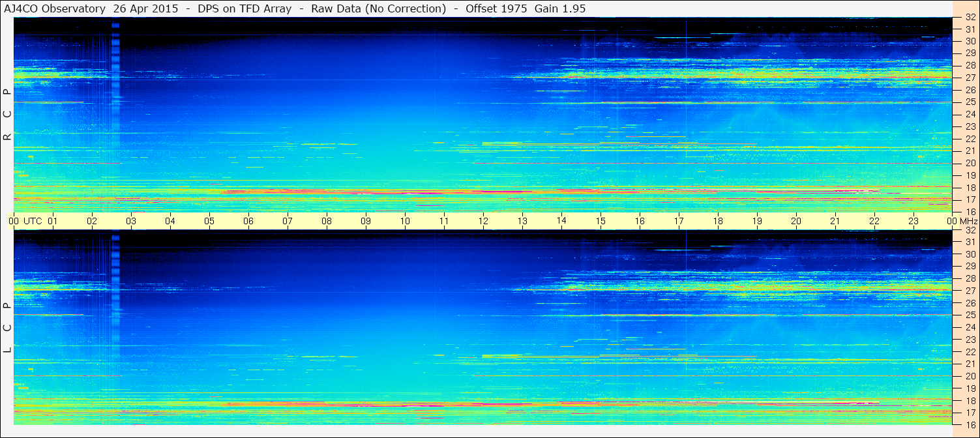Viewport: 980px width, 438px height.
Task: Click the 19 hour mark on time axis
Action: (757, 221)
